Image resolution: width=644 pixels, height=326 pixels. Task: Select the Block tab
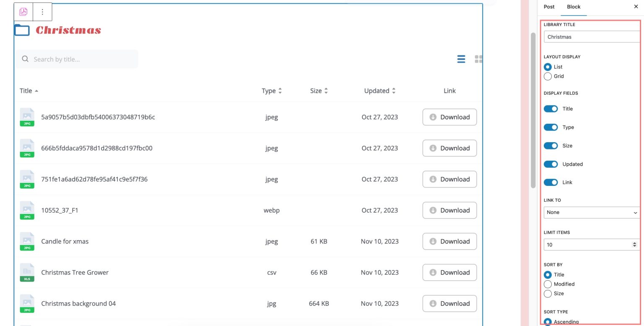574,7
